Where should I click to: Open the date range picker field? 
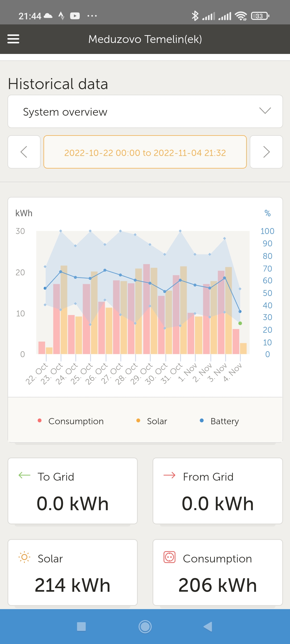145,152
